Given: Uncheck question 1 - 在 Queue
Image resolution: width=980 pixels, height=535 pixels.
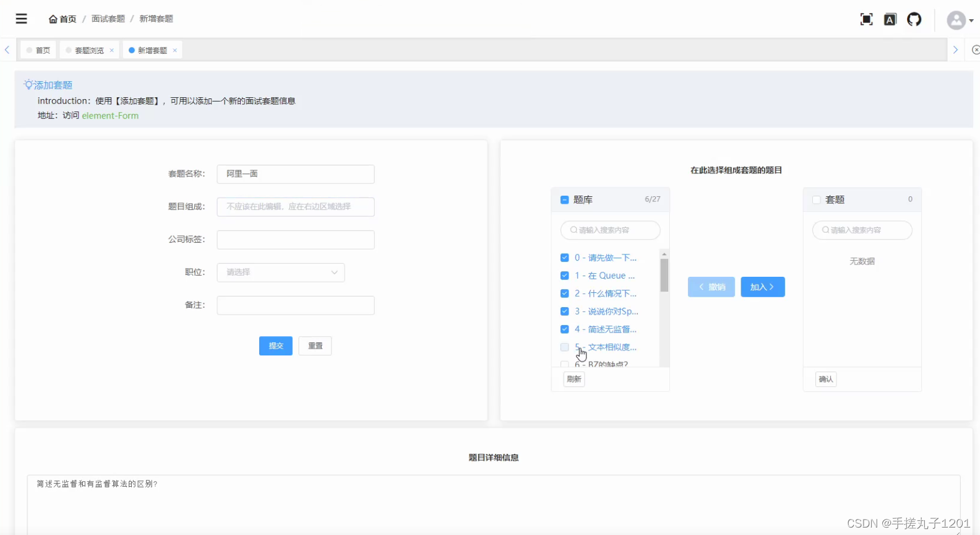Looking at the screenshot, I should coord(565,276).
